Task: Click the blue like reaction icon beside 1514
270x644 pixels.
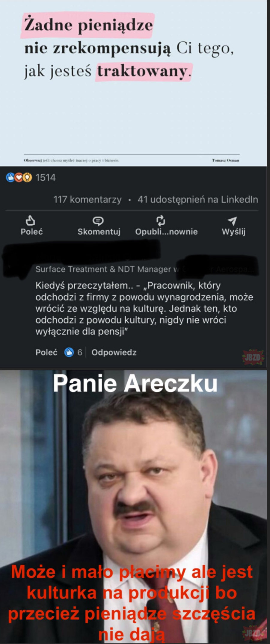Action: click(10, 178)
